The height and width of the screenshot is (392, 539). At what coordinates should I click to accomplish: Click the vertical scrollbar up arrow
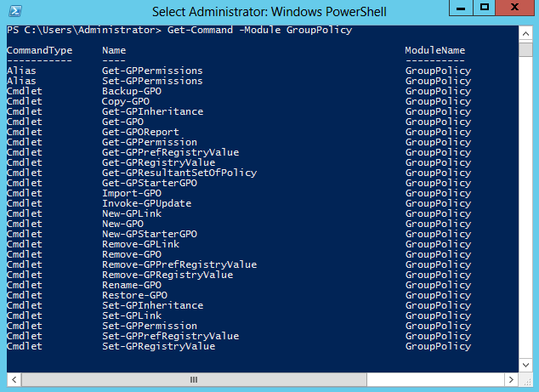(x=525, y=34)
